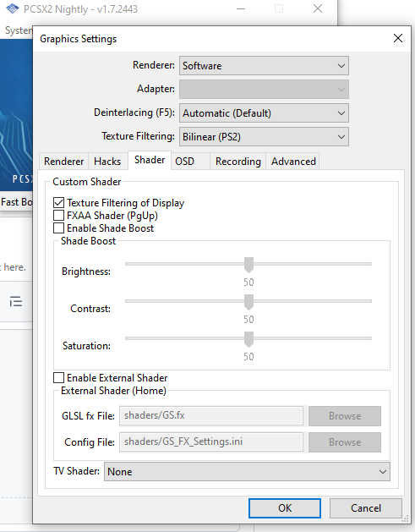Screen dimensions: 415x532
Task: Open the Recording tab
Action: 238,162
